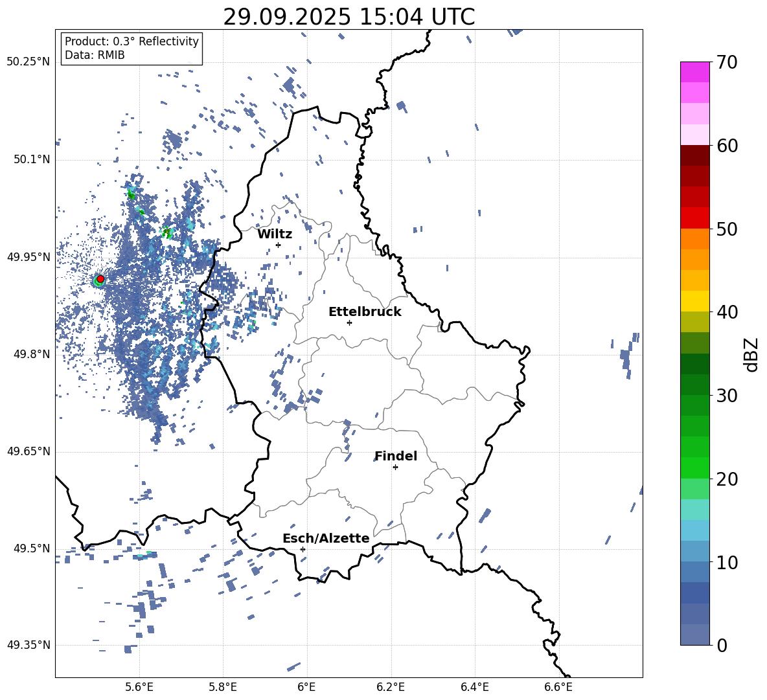The image size is (767, 700).
Task: Click the Product: 0.3° Reflectivity text
Action: (132, 41)
